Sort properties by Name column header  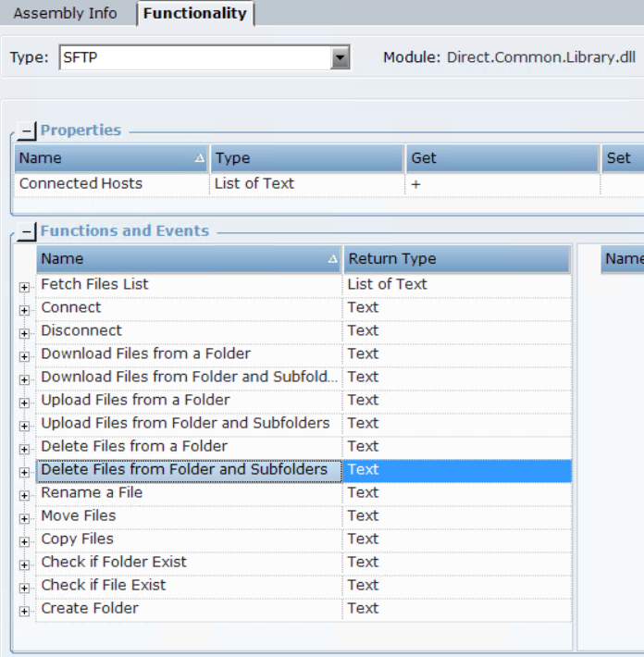pyautogui.click(x=111, y=158)
